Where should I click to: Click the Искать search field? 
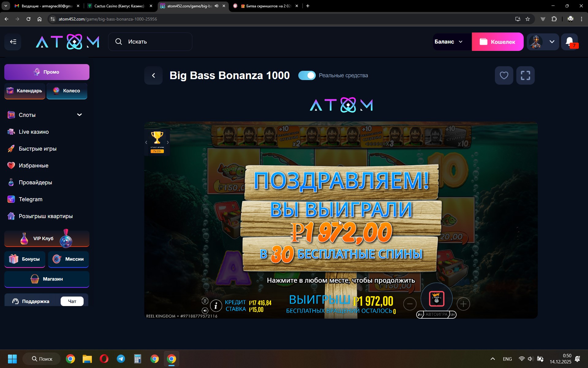[x=150, y=42]
